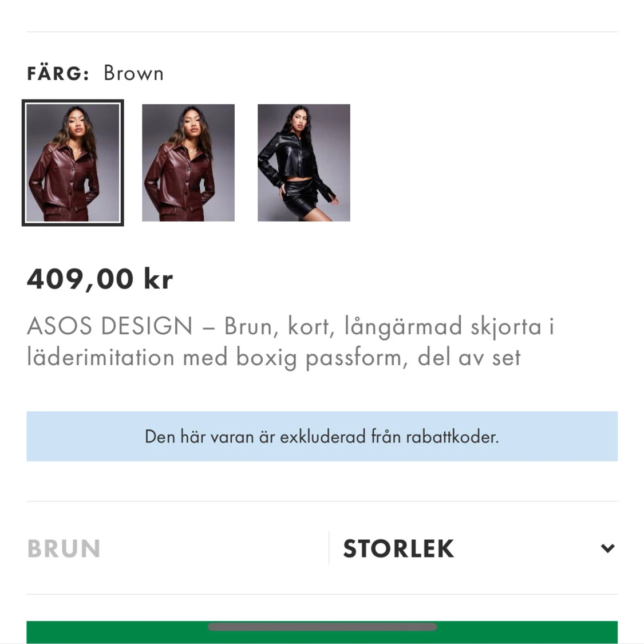Switch to the black leather colour option
Image resolution: width=644 pixels, height=644 pixels.
303,163
